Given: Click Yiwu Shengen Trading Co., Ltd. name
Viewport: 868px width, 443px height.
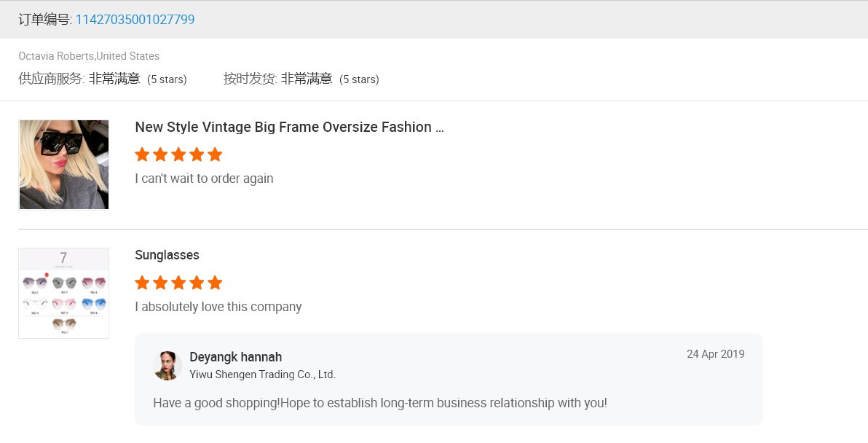Looking at the screenshot, I should 262,375.
